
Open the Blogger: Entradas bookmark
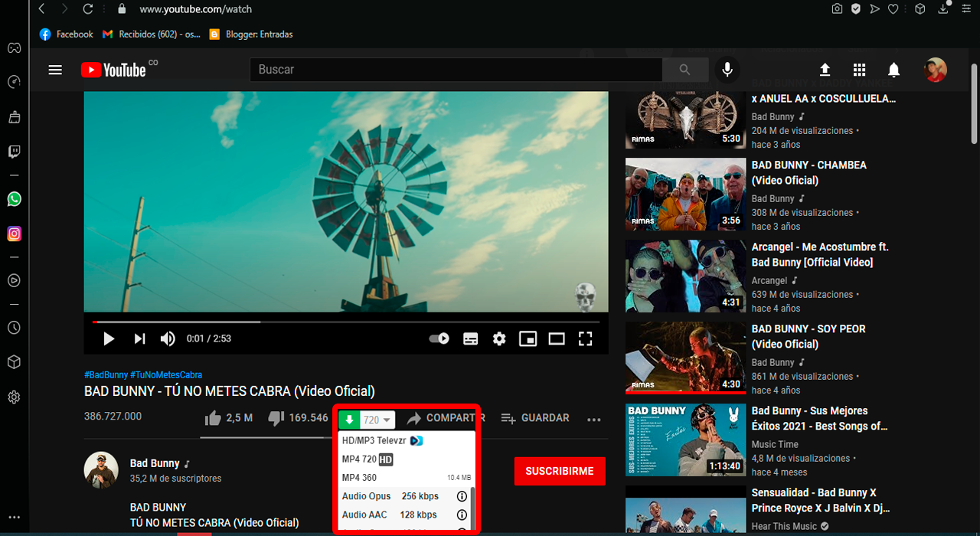point(250,34)
